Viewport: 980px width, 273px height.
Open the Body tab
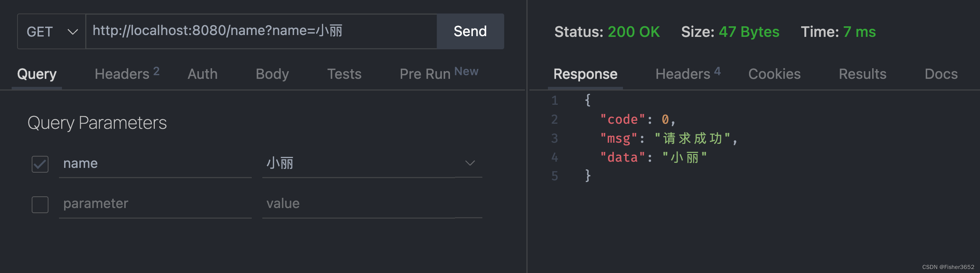pyautogui.click(x=273, y=74)
